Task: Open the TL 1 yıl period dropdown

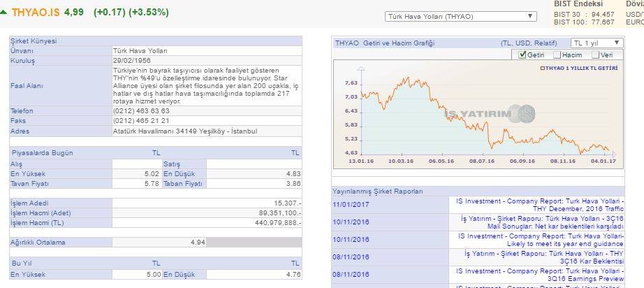Action: (x=597, y=43)
